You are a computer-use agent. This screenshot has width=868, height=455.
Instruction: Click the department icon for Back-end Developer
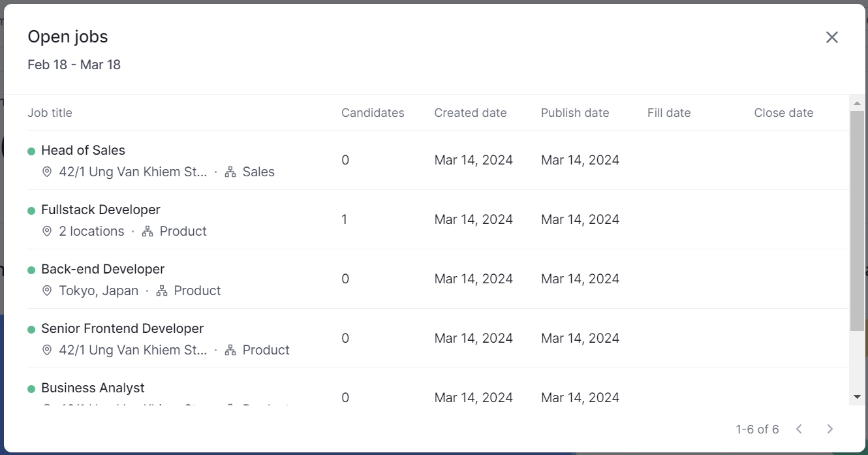click(x=162, y=290)
